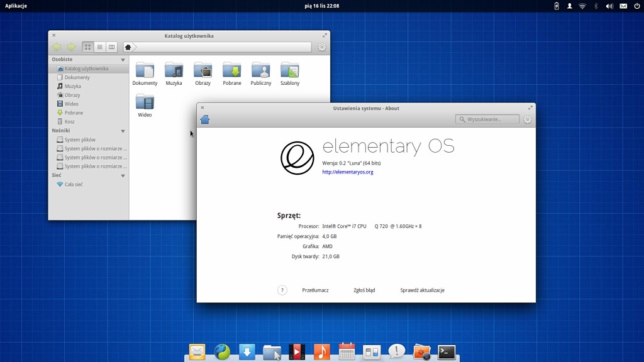Select Katalog użytkownika in sidebar
Viewport: 644px width, 362px height.
tap(88, 69)
